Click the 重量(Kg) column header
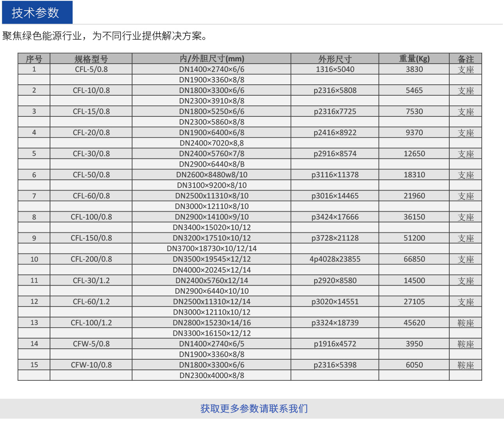This screenshot has height=428, width=504. 414,59
